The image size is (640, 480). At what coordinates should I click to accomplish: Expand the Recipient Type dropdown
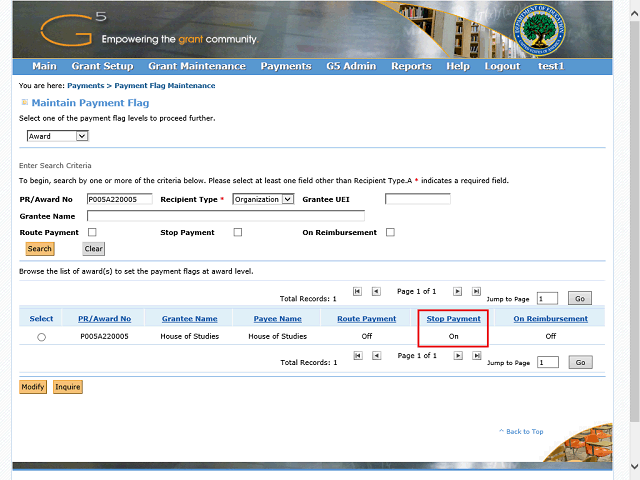(263, 199)
